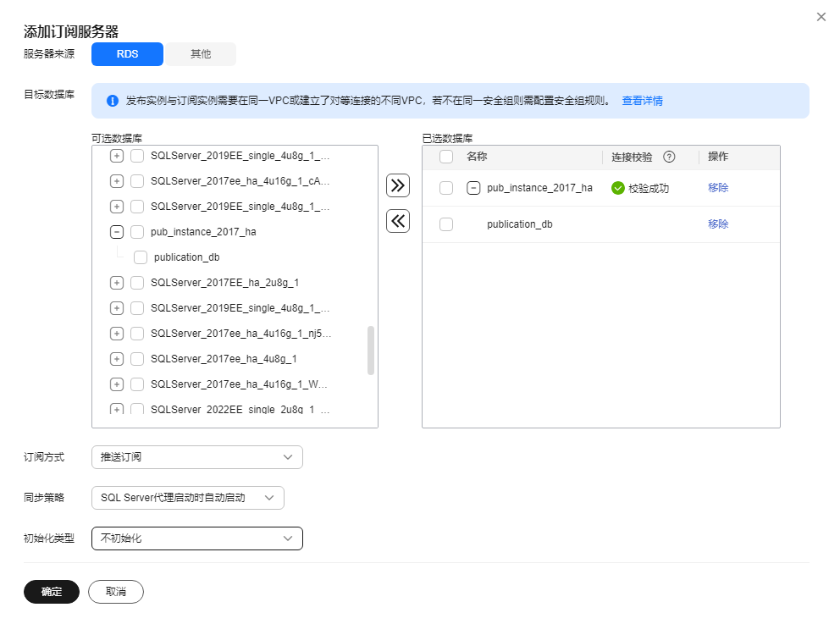Remove pub_instance_2017_ha via 移除 link

click(x=718, y=188)
